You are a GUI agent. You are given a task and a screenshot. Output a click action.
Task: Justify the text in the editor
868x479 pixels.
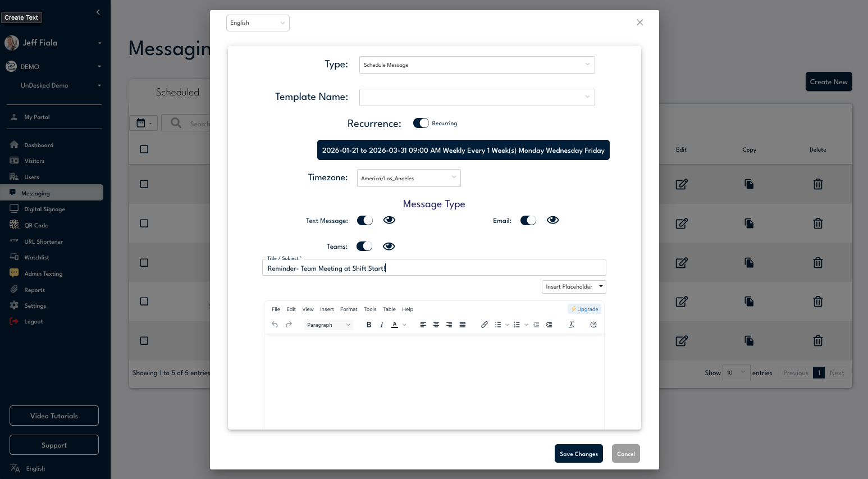click(x=463, y=325)
